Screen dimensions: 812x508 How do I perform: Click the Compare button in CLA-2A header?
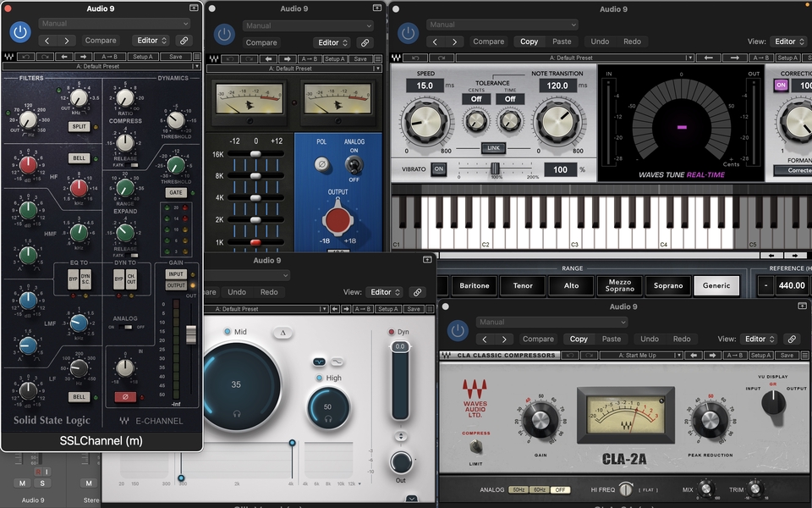pyautogui.click(x=538, y=339)
